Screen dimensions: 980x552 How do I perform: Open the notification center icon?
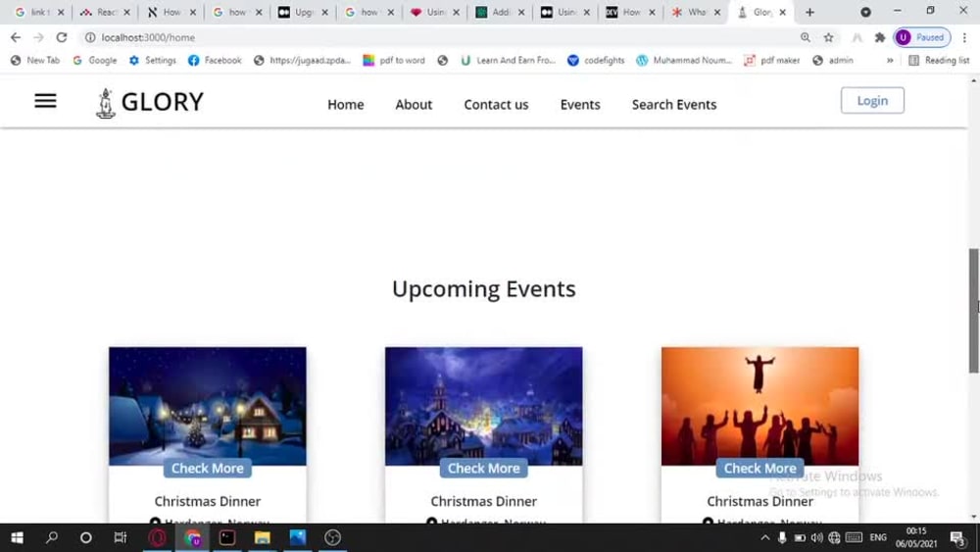point(957,538)
